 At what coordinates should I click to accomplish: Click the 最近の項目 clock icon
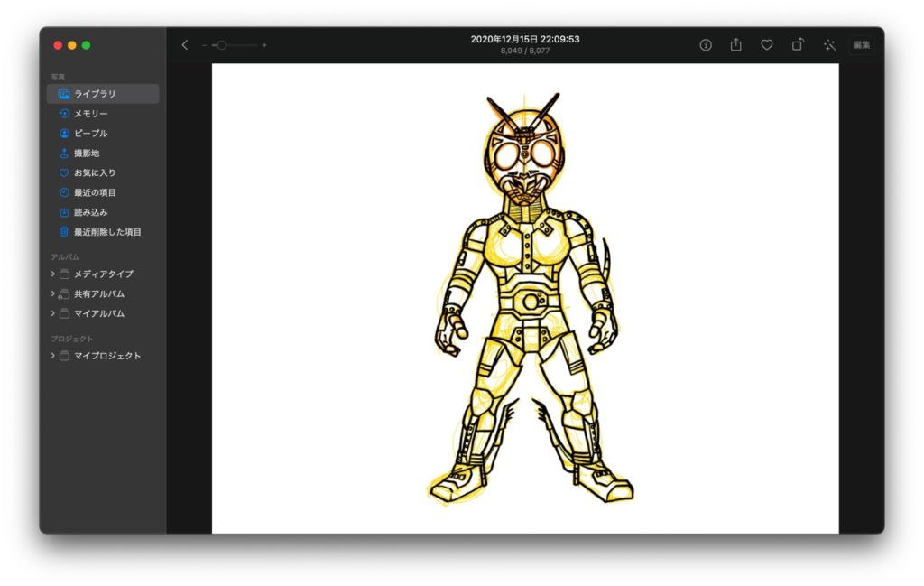tap(64, 192)
